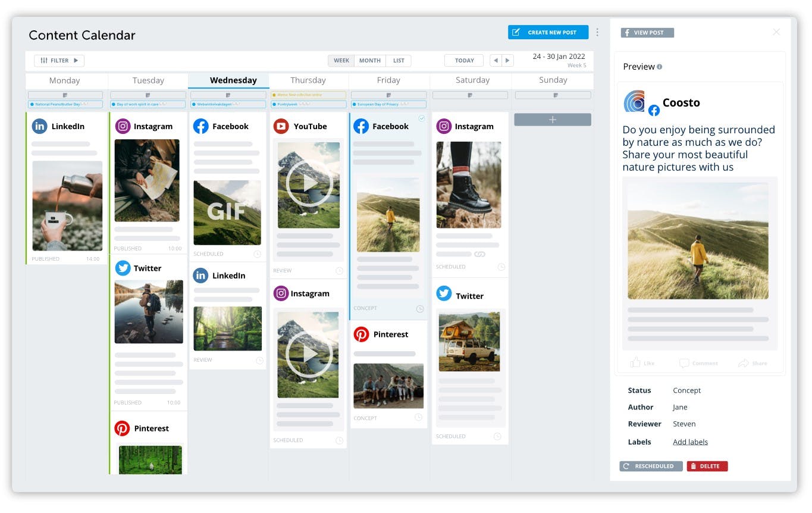Click the Instagram icon on Thursday's post
This screenshot has width=812, height=513.
281,293
